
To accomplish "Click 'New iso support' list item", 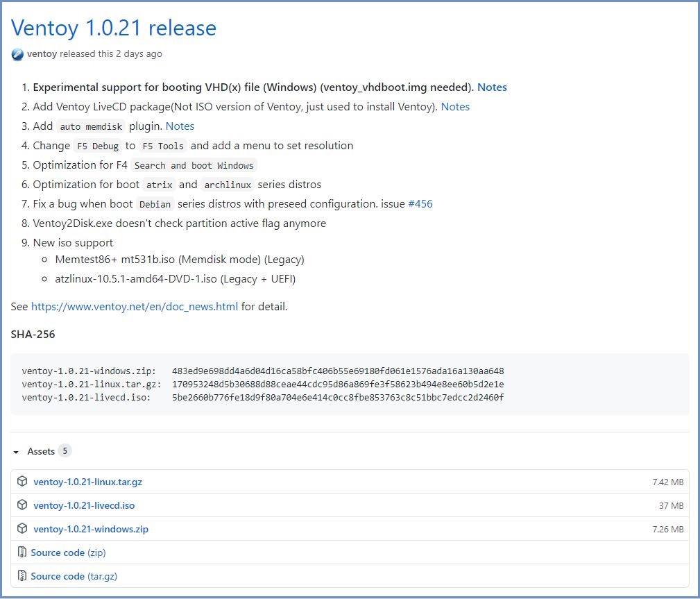I will coord(73,243).
